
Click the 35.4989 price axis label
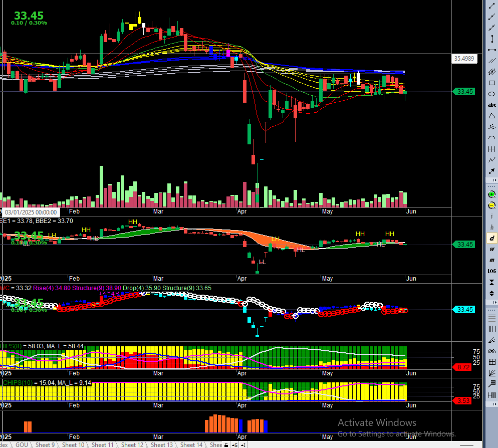[x=464, y=59]
